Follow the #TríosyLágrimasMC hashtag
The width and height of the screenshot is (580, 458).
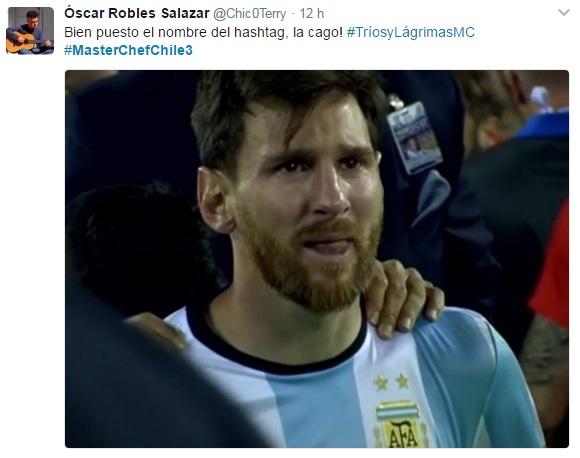click(411, 32)
